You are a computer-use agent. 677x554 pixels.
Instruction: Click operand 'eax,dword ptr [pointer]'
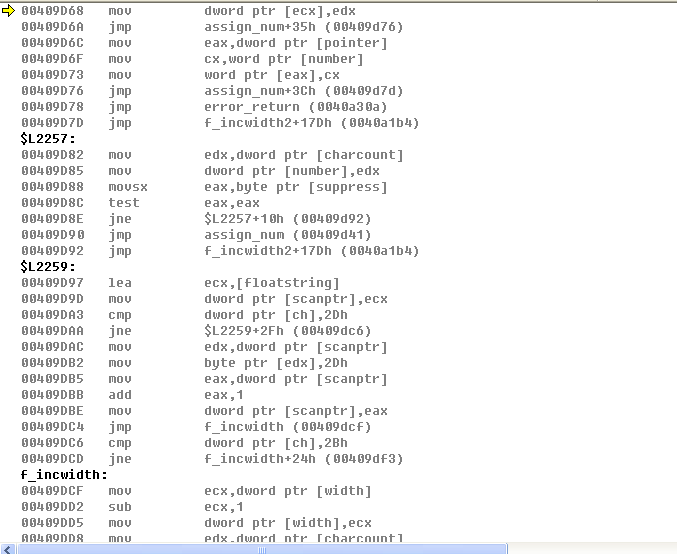click(x=296, y=43)
